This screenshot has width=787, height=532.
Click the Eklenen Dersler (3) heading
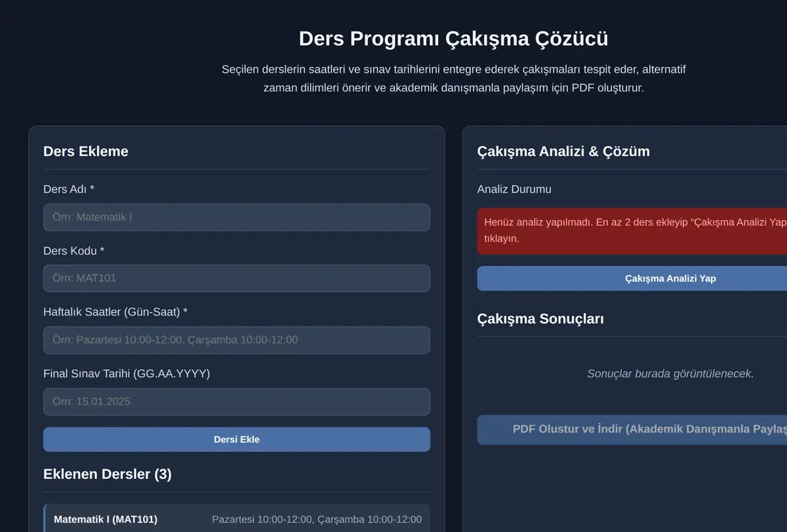108,474
